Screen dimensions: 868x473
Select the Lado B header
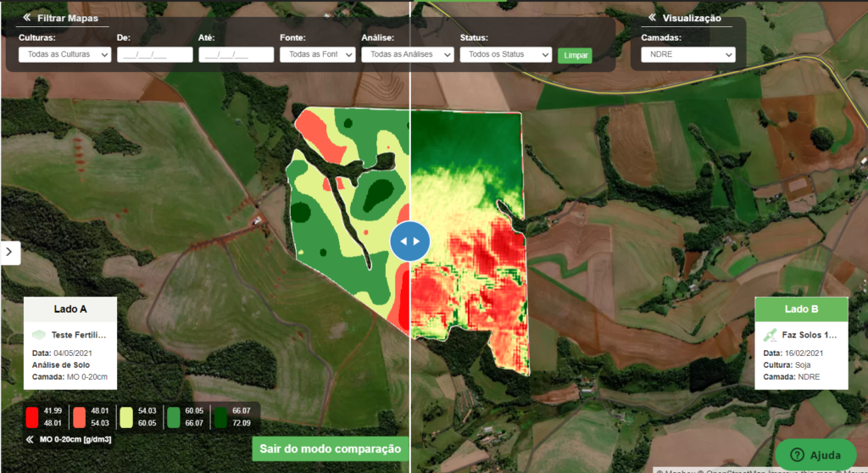coord(801,309)
